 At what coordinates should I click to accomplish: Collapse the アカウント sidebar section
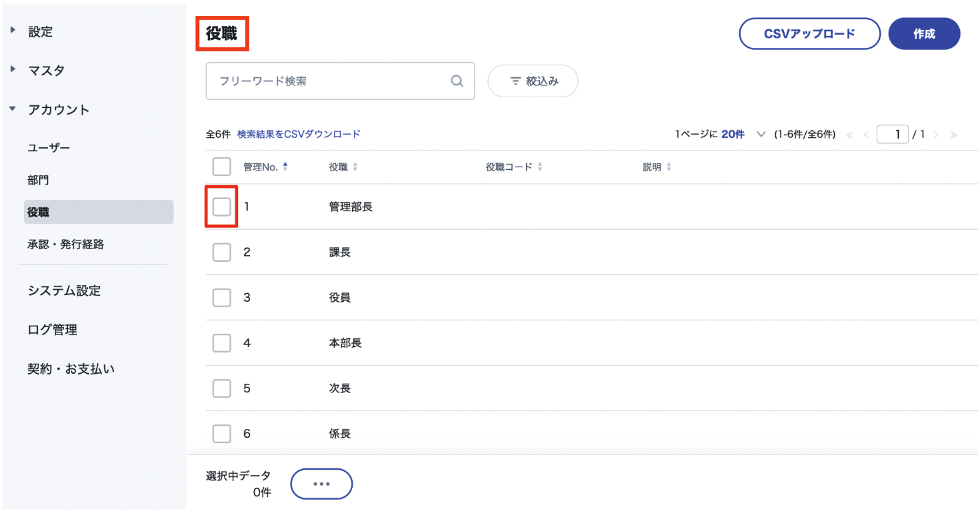(x=13, y=109)
